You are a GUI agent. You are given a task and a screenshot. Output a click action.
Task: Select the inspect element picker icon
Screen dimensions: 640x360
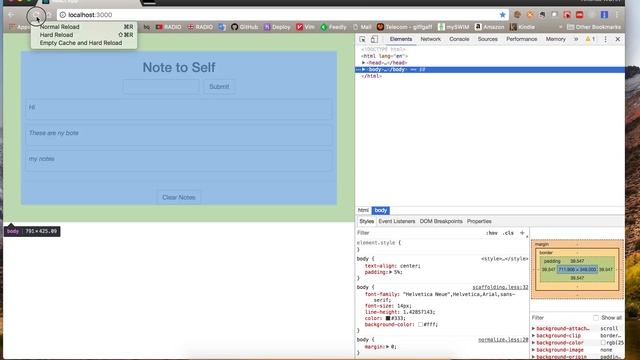pyautogui.click(x=362, y=39)
